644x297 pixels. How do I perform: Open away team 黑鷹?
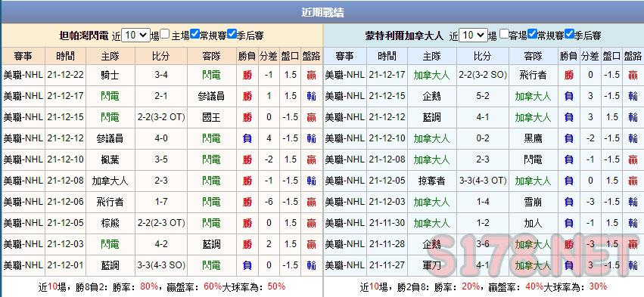533,138
